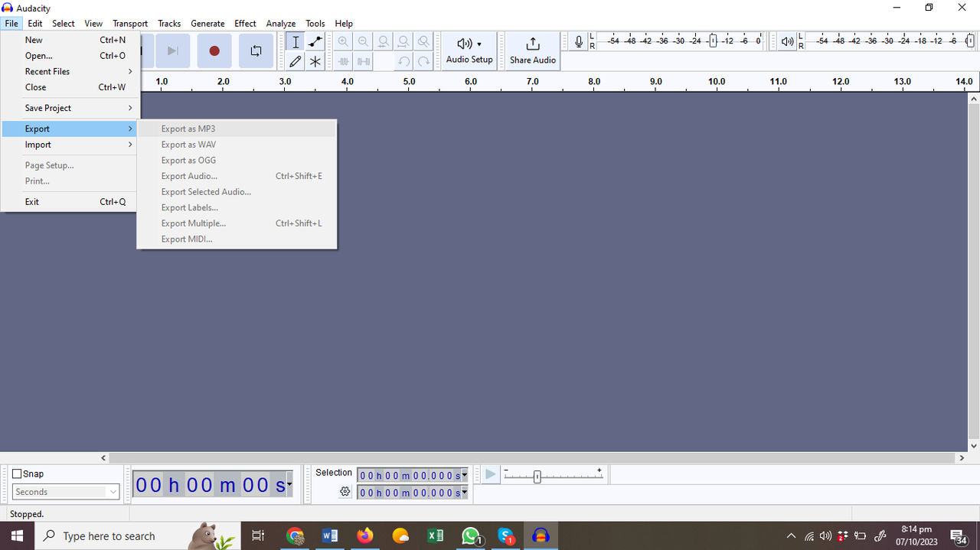Viewport: 980px width, 550px height.
Task: Open selection end time format arrow
Action: (x=464, y=493)
